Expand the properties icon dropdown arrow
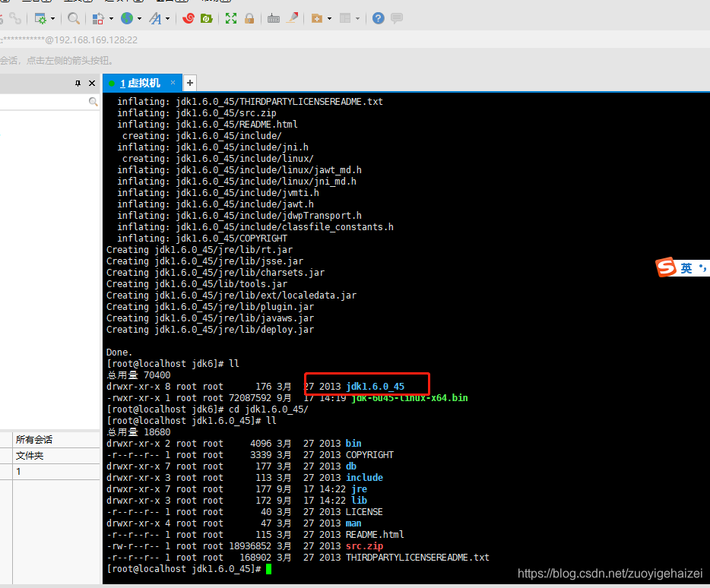The image size is (710, 588). tap(53, 18)
